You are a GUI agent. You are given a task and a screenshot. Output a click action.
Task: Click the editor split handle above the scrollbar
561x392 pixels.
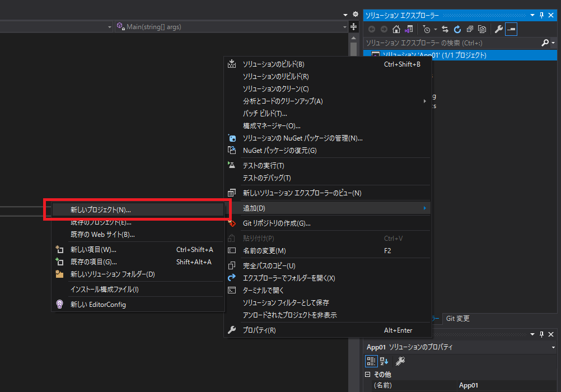[x=353, y=27]
